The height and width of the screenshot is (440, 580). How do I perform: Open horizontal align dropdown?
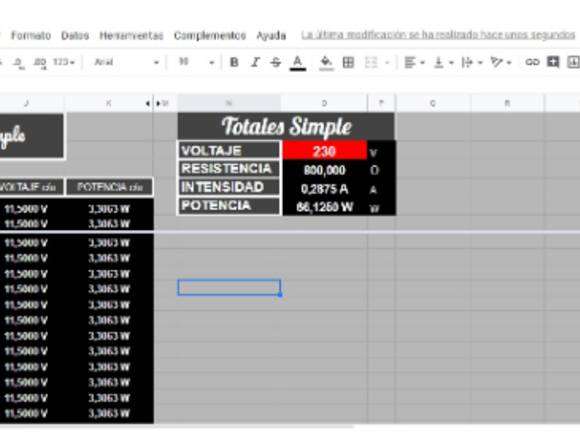[x=414, y=62]
